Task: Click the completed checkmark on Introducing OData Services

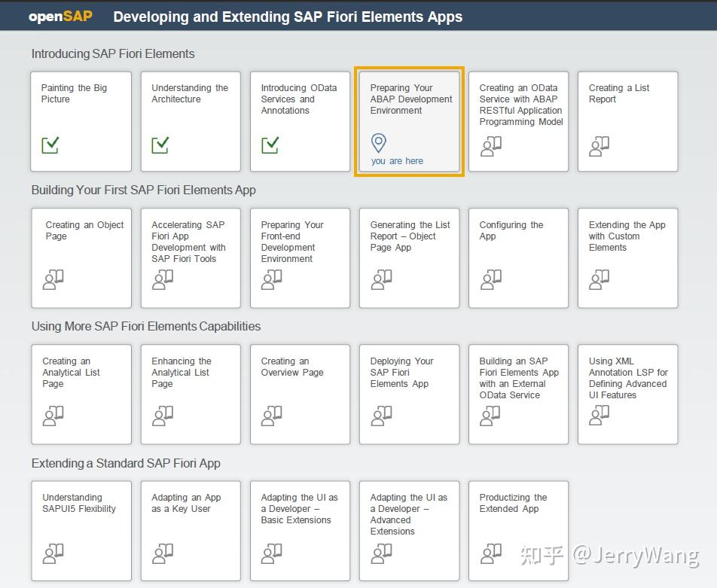Action: (x=270, y=145)
